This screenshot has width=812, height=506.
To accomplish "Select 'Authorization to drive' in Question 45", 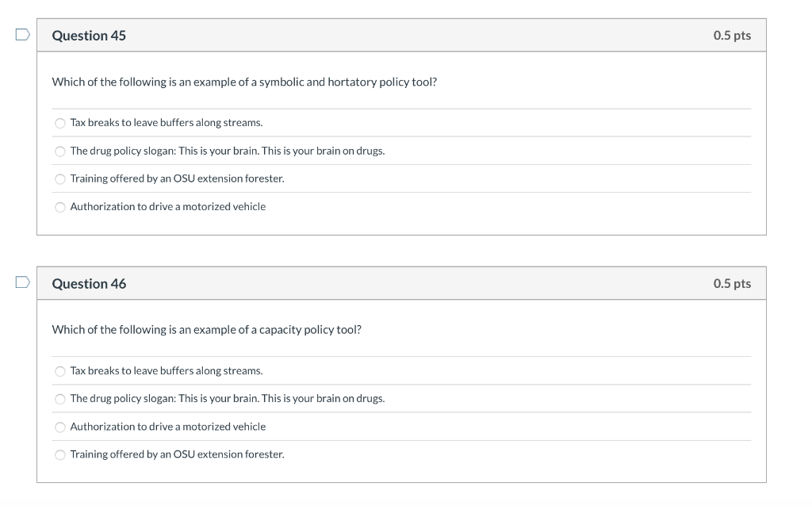I will tap(60, 207).
